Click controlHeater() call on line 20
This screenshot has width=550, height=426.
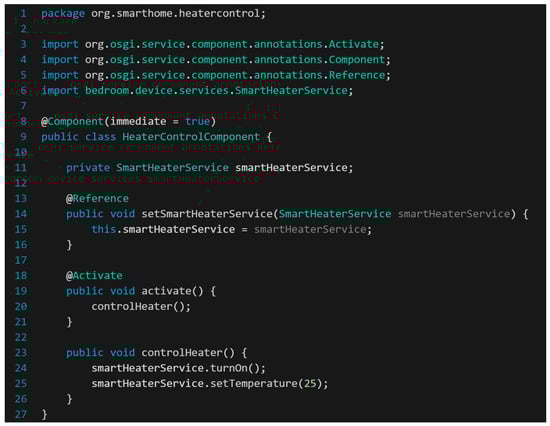click(x=138, y=307)
